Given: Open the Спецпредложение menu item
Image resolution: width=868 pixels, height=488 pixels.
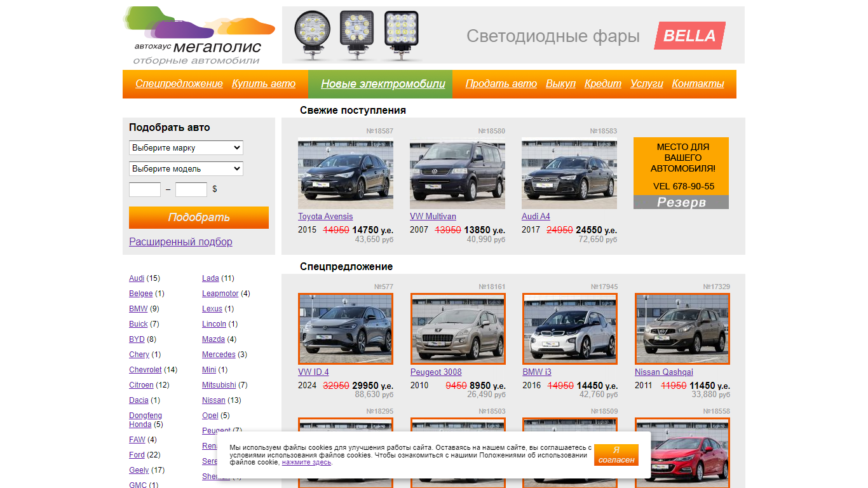Looking at the screenshot, I should (x=179, y=84).
